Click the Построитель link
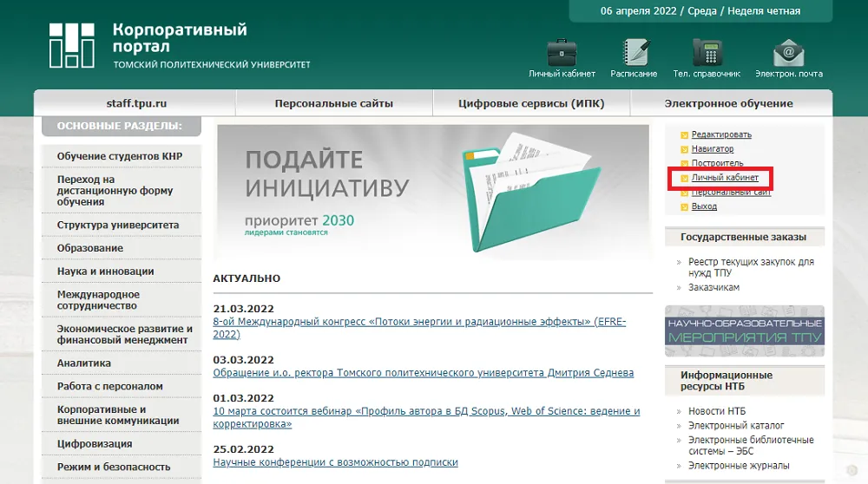 [718, 163]
